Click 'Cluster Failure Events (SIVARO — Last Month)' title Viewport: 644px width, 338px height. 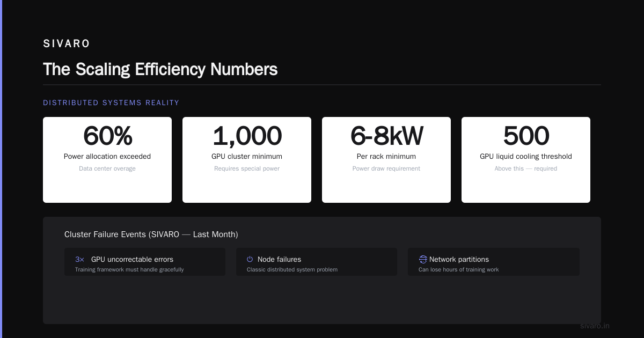pos(151,234)
